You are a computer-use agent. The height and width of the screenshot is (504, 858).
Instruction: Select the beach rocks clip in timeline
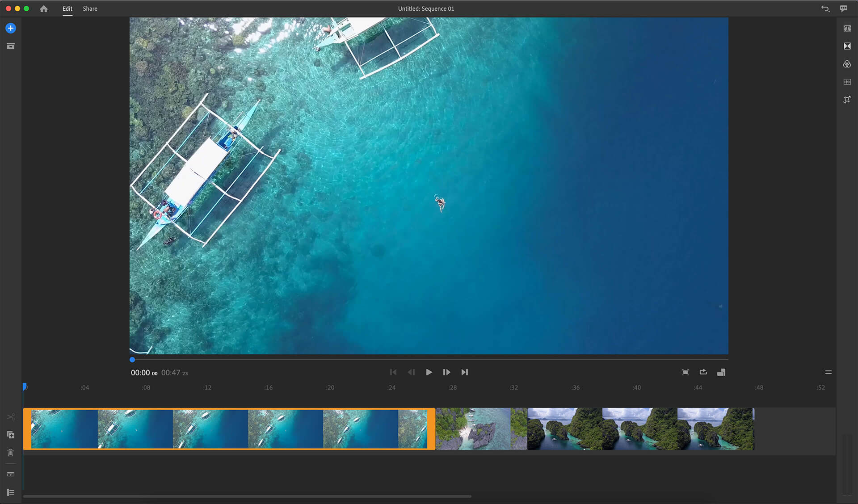(x=481, y=428)
